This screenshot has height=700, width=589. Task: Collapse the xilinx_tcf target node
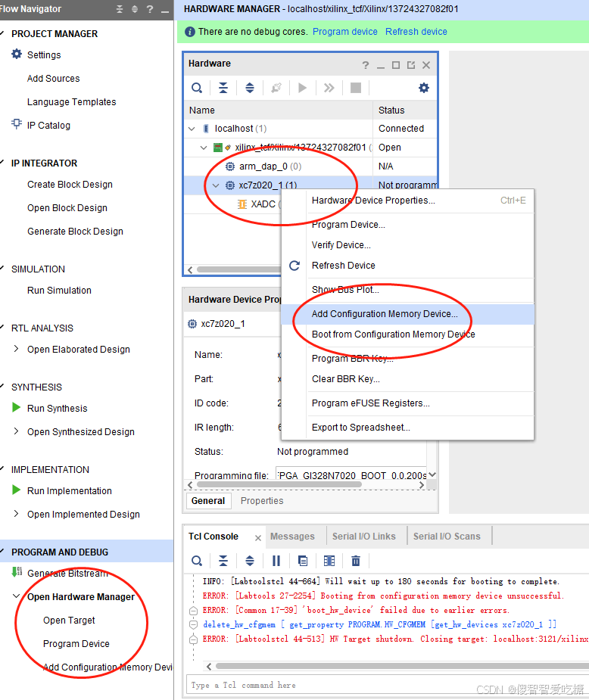(204, 148)
